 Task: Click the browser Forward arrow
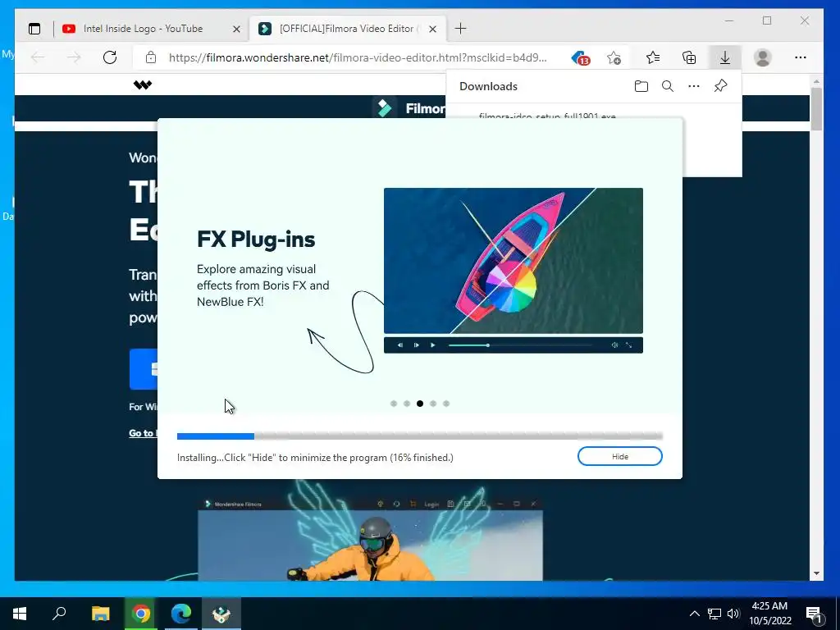pos(74,57)
